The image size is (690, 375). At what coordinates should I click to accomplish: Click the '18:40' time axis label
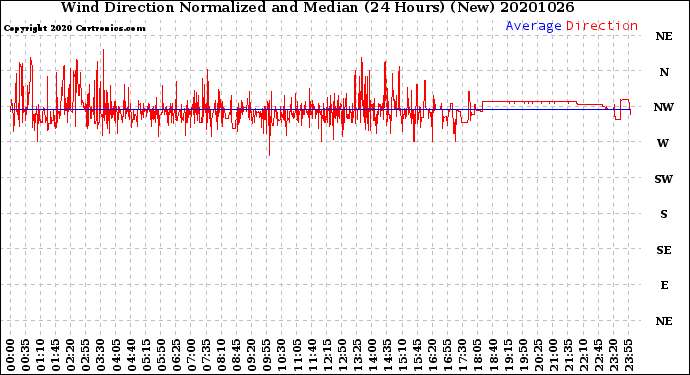coord(493,355)
